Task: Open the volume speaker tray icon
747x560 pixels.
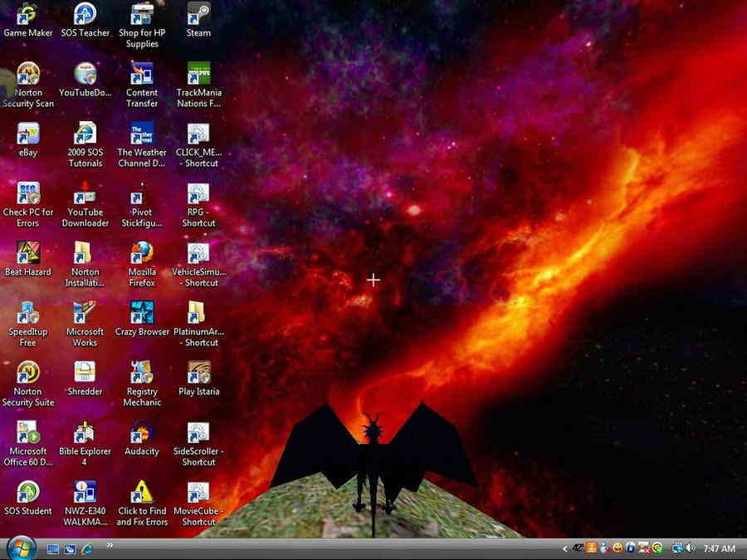Action: click(691, 548)
